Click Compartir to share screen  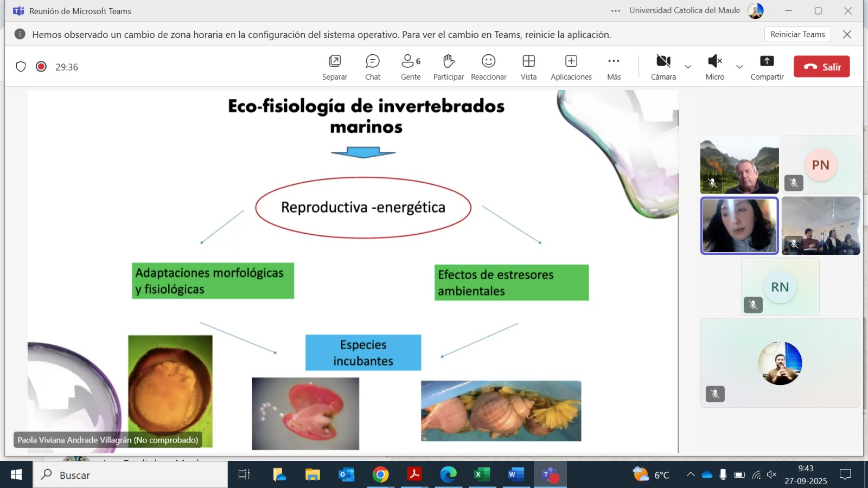pos(767,67)
